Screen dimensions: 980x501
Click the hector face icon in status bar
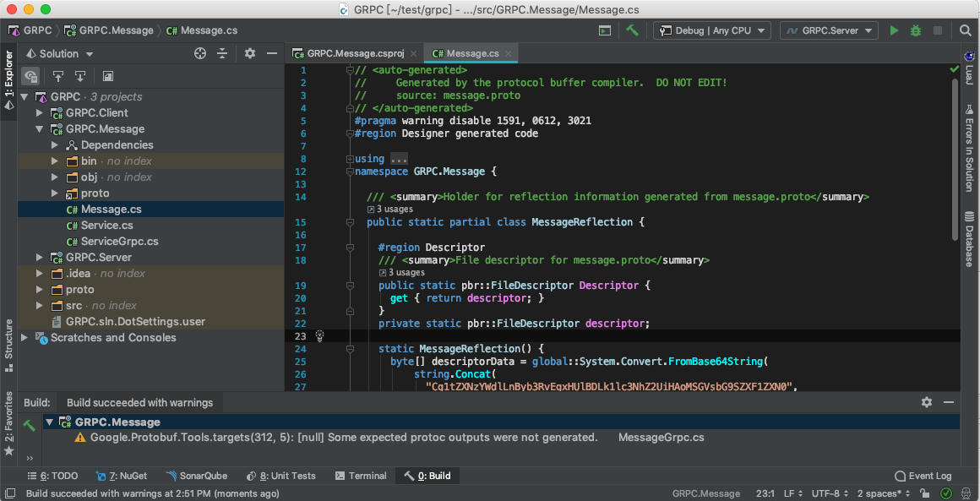[x=966, y=493]
